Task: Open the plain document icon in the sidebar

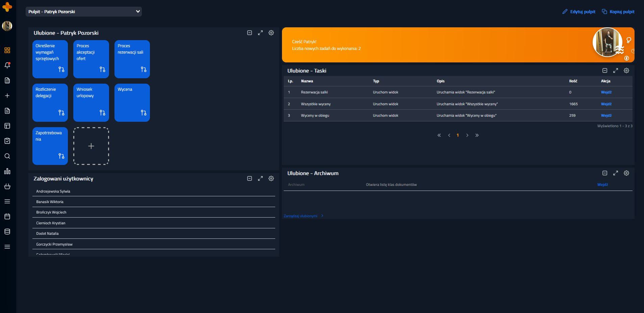Action: tap(7, 111)
